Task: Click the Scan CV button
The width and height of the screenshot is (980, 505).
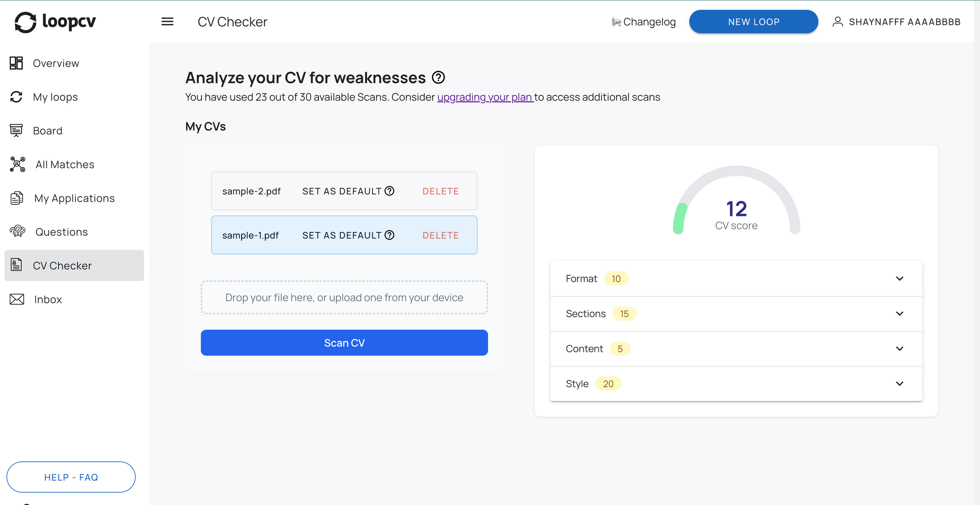Action: pos(344,343)
